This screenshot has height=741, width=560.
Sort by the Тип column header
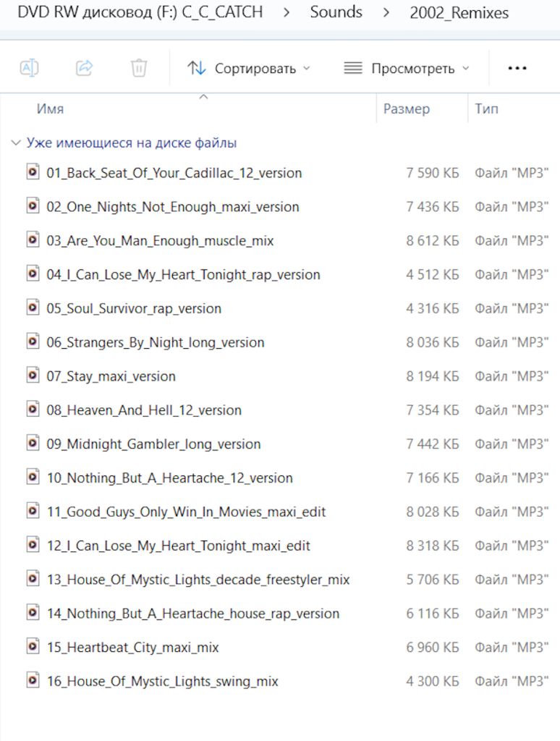486,109
